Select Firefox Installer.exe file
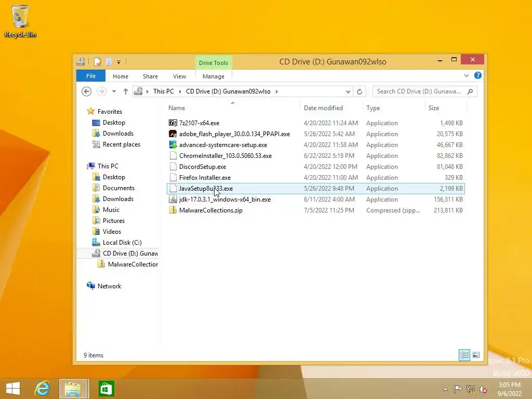532x399 pixels. click(315, 178)
